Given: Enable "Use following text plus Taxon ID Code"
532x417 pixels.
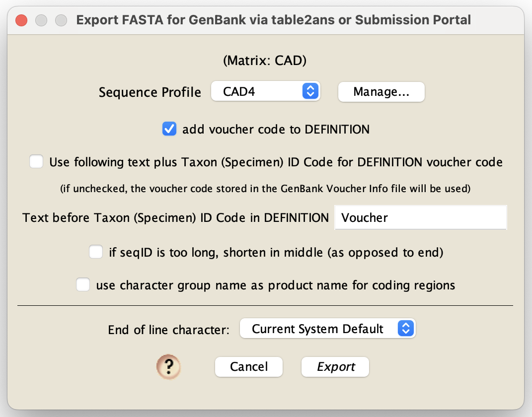Looking at the screenshot, I should [36, 161].
